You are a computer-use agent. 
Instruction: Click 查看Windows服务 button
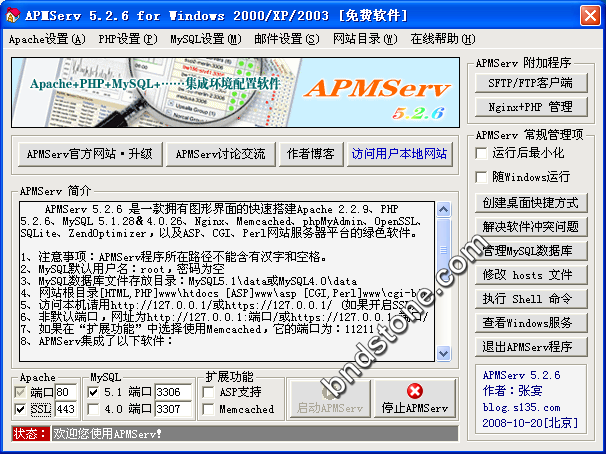[531, 323]
